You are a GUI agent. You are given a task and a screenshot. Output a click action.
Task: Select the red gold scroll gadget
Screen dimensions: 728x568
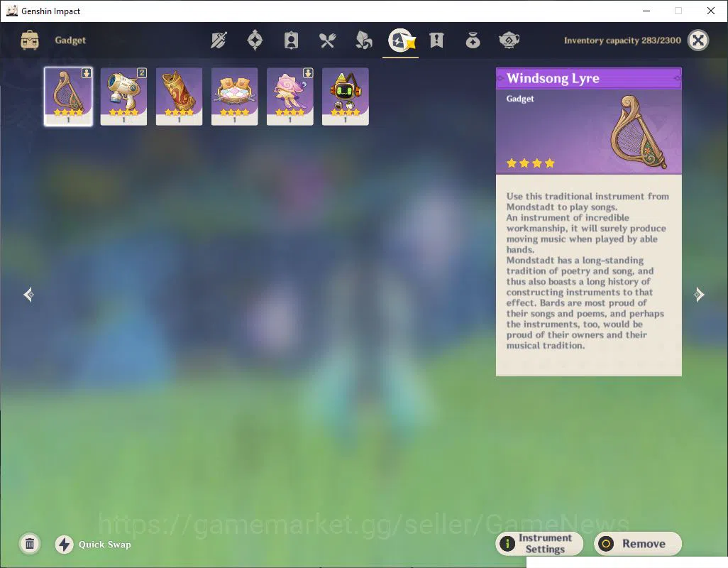[x=180, y=96]
